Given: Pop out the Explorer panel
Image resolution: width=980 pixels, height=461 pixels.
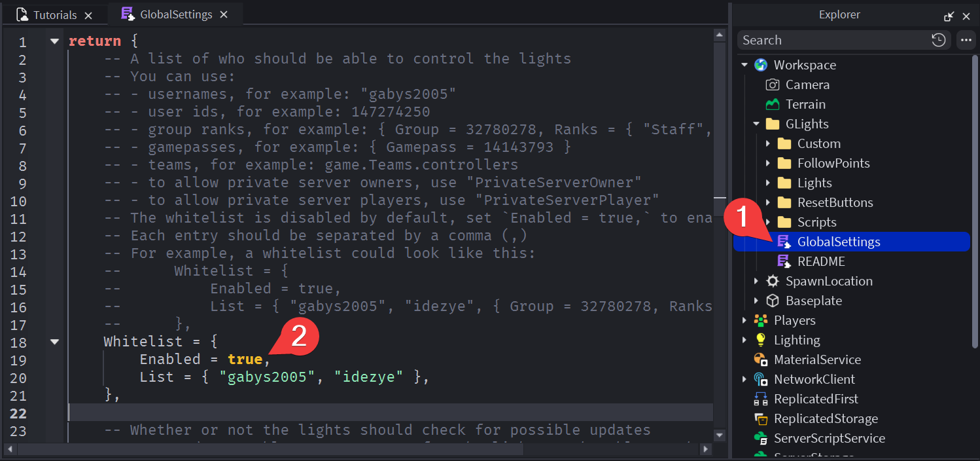Looking at the screenshot, I should point(949,16).
